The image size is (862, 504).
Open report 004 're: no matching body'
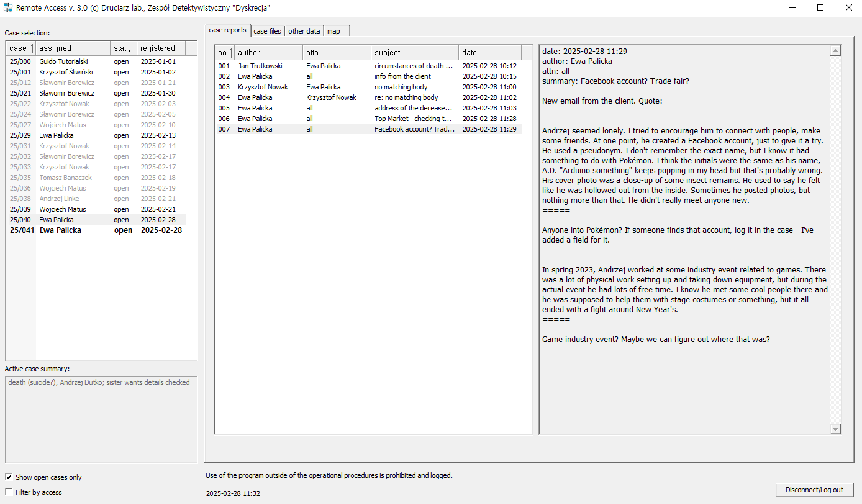[x=368, y=97]
